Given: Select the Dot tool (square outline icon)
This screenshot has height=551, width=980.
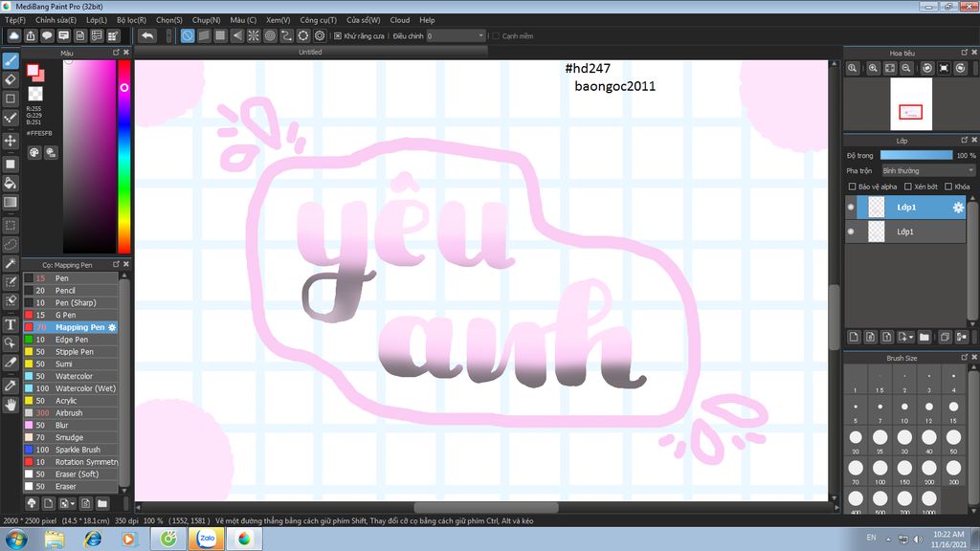Looking at the screenshot, I should (11, 99).
